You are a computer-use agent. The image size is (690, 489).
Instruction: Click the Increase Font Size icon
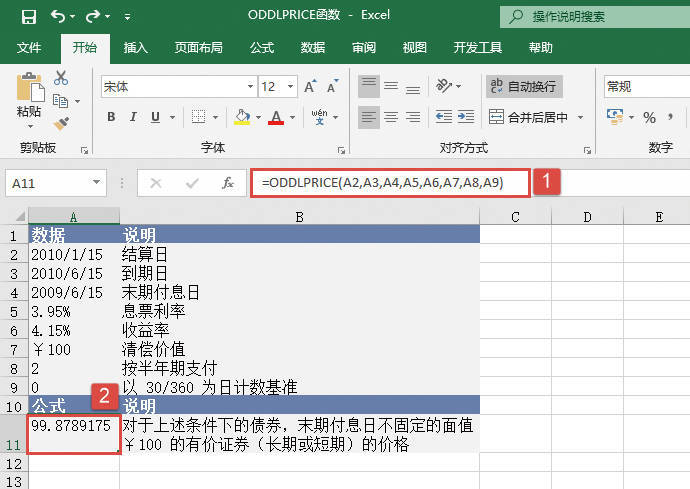pos(310,87)
